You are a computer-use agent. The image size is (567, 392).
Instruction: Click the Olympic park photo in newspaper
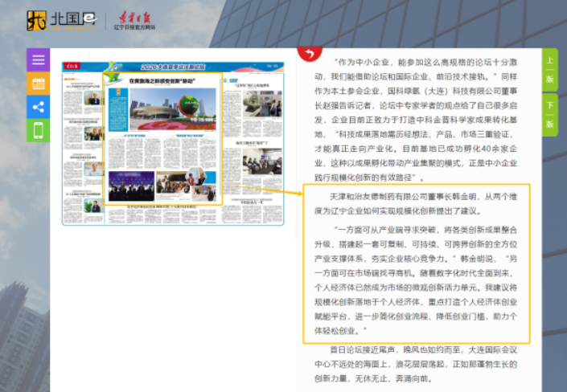(x=173, y=109)
